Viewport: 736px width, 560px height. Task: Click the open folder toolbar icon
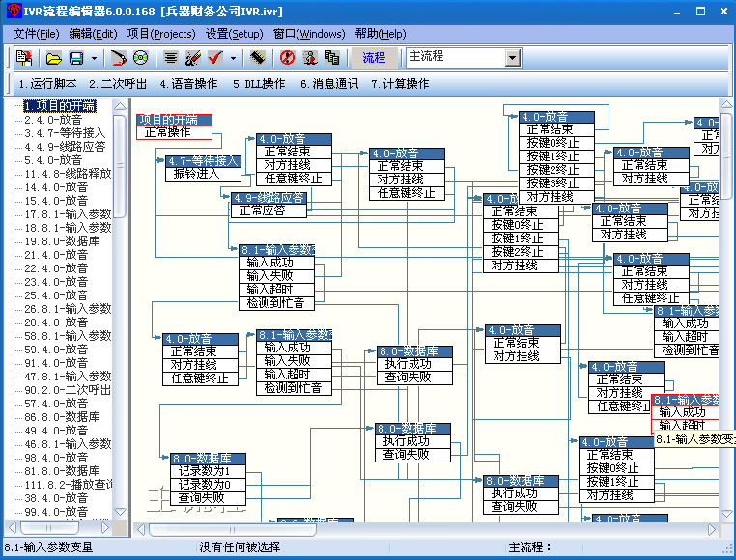(x=54, y=58)
